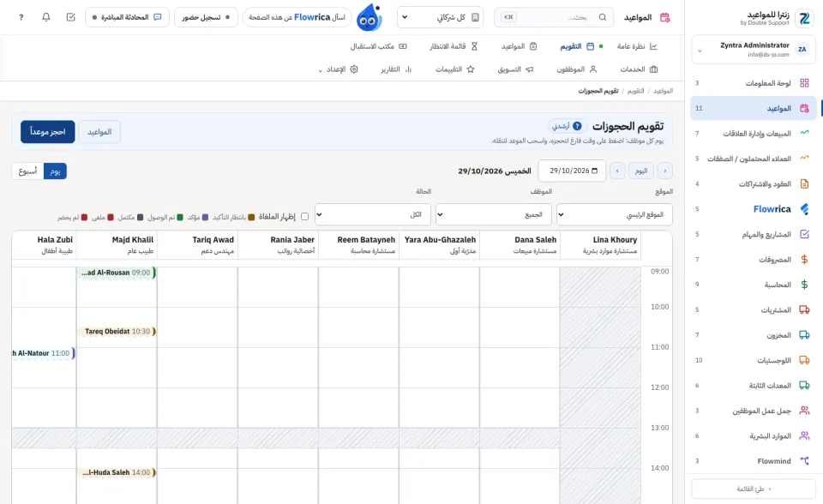The height and width of the screenshot is (504, 823).
Task: Open the الكل status dropdown
Action: tap(373, 214)
